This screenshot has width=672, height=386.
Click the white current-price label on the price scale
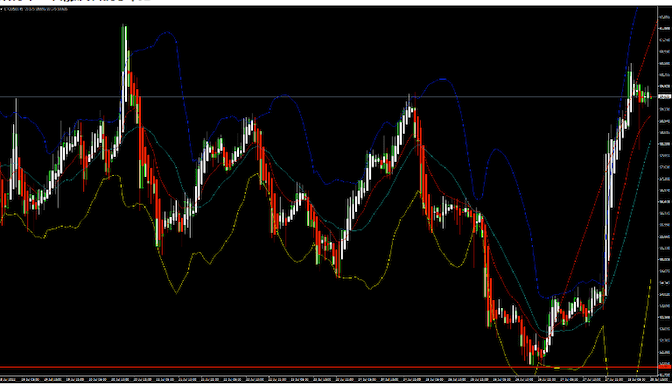click(664, 97)
